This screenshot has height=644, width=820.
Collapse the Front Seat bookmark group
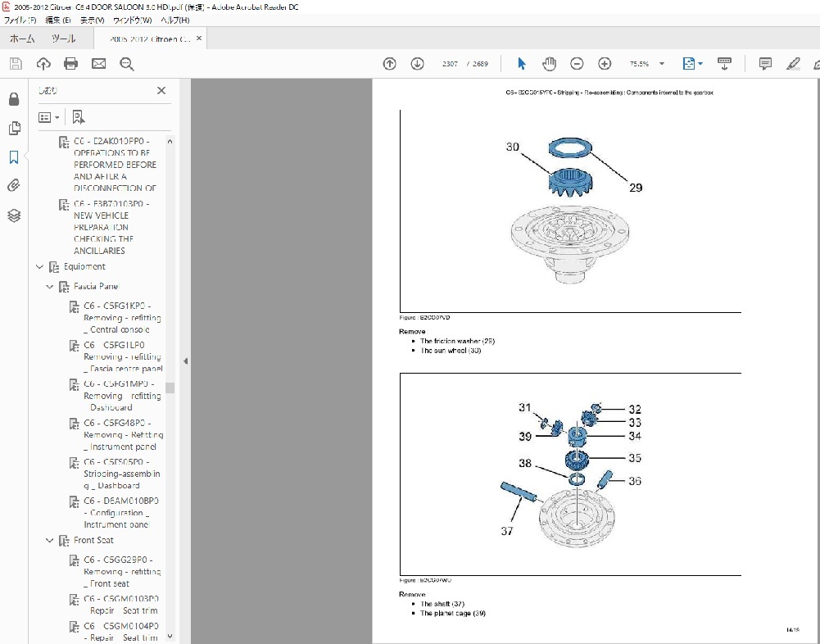[x=50, y=541]
